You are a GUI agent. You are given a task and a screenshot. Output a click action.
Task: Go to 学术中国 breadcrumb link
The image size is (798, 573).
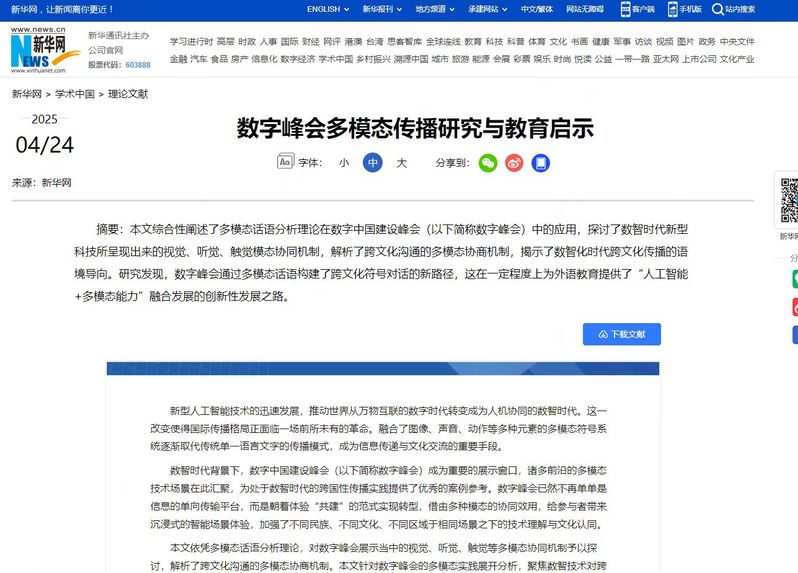click(75, 94)
